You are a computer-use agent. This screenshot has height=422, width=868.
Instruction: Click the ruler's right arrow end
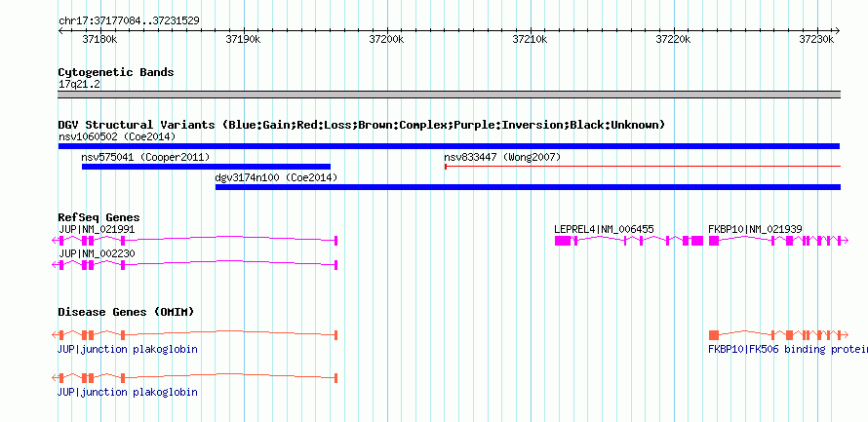838,31
